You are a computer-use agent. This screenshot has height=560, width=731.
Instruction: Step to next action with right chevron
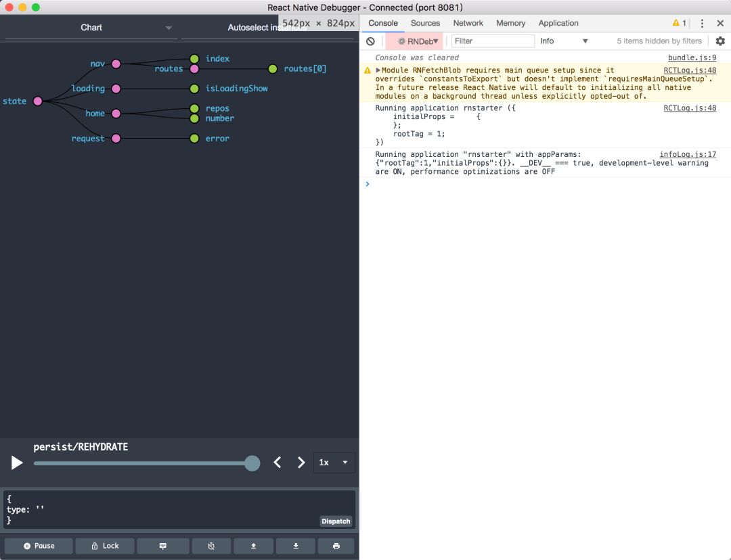point(301,462)
